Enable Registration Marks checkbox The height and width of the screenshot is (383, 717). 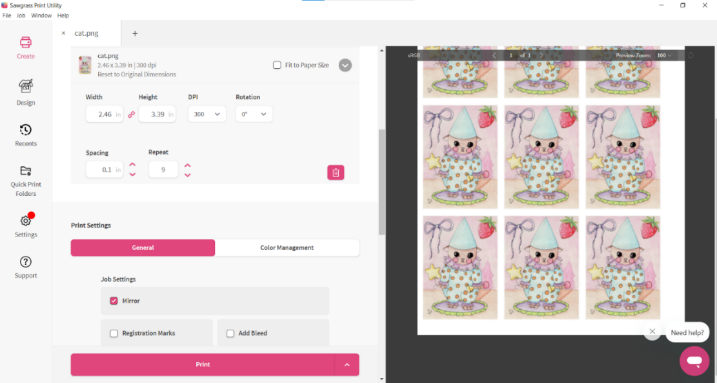point(114,333)
